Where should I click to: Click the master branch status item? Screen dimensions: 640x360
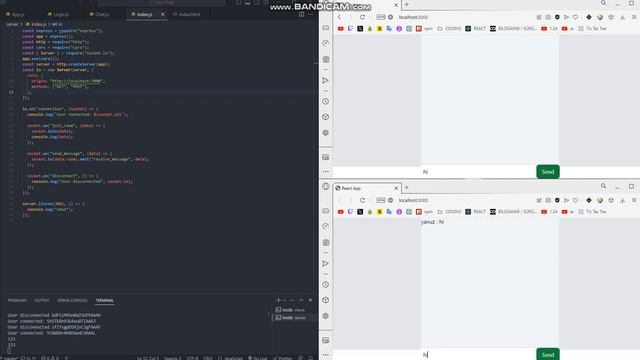[x=9, y=358]
